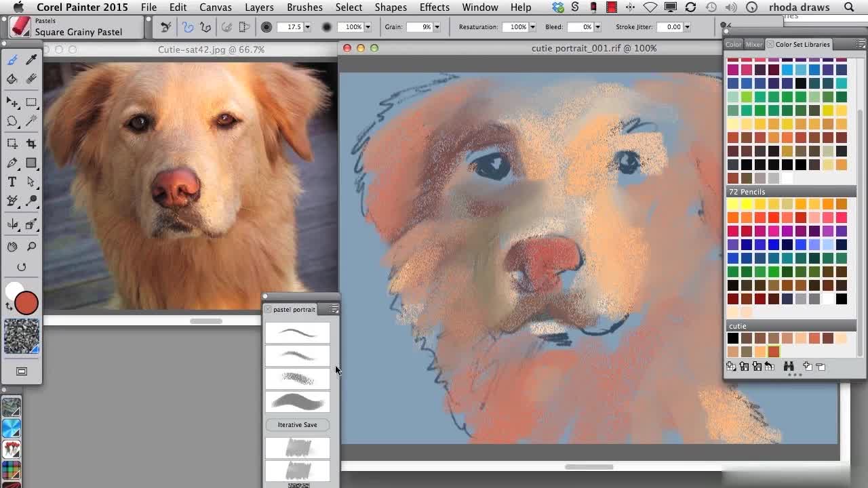Screen dimensions: 868x488
Task: Select the thick brush stroke variant above Iterative Save
Action: tap(297, 402)
